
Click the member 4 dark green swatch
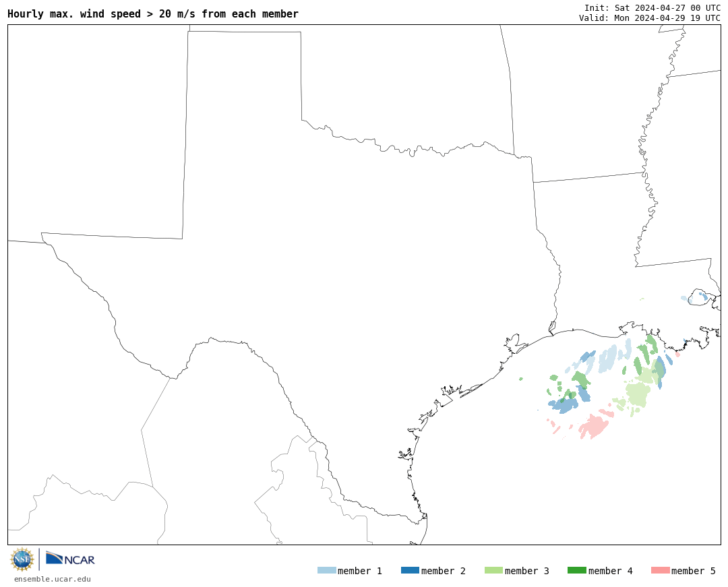point(576,570)
